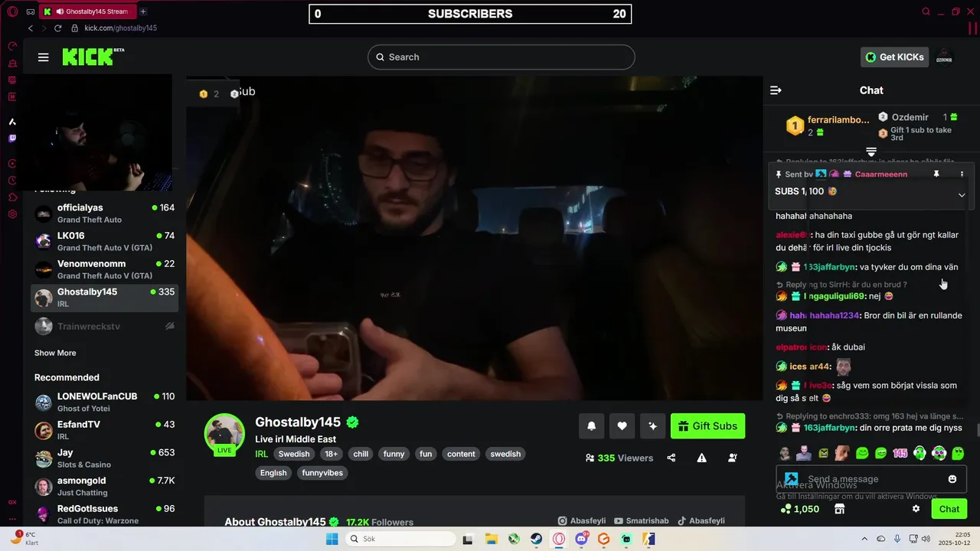Viewport: 980px width, 551px height.
Task: Open a new browser tab with plus
Action: coord(142,11)
